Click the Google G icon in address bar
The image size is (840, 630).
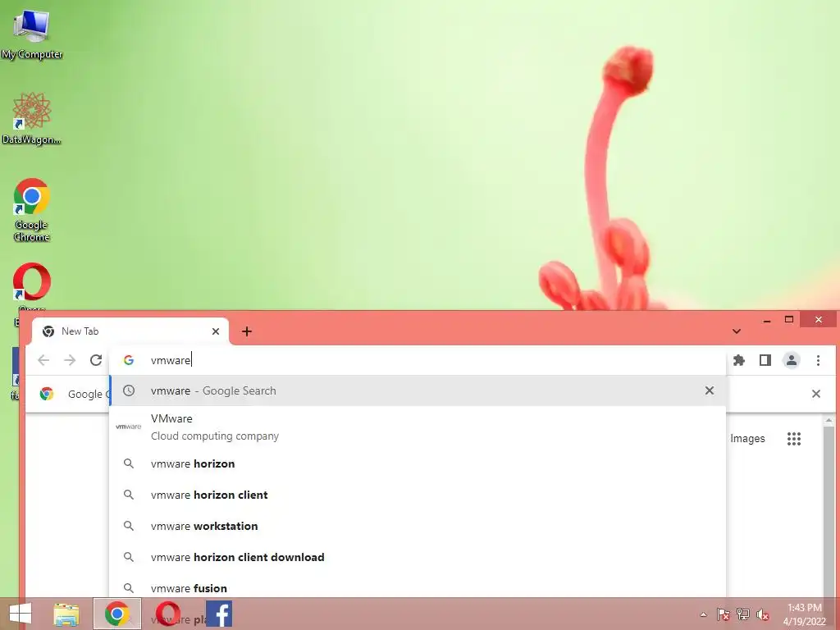click(129, 360)
